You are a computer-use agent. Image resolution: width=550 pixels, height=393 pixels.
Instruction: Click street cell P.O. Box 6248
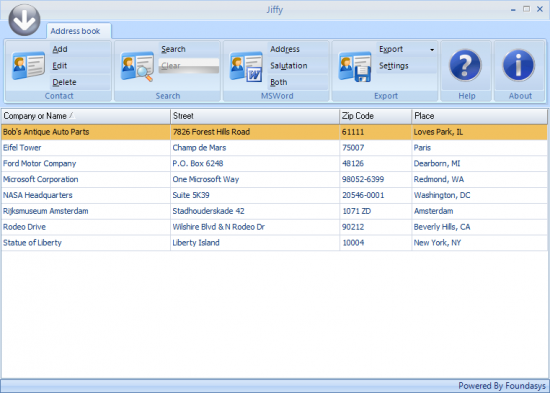click(x=255, y=164)
